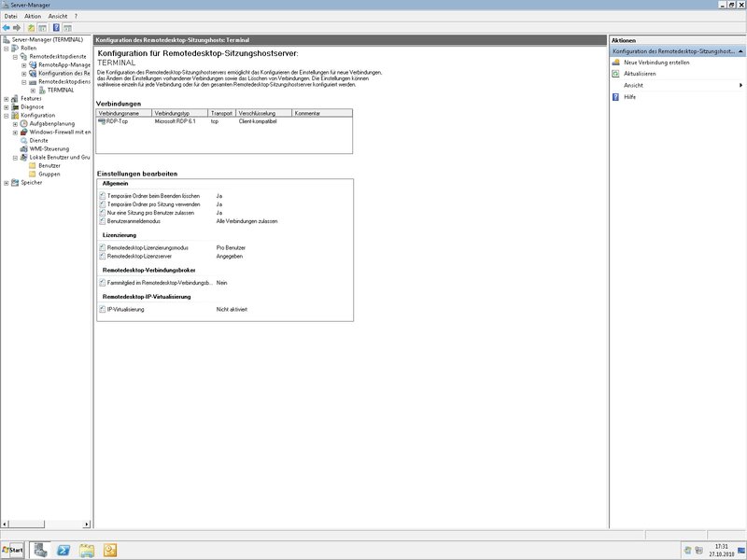
Task: Click the Aufgabenplanung clock icon
Action: pyautogui.click(x=24, y=124)
